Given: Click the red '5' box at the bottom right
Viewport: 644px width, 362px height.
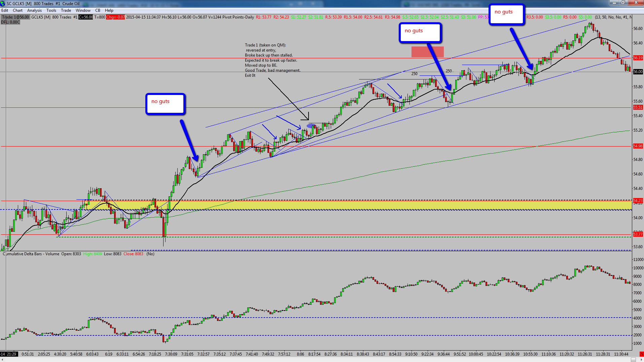Looking at the screenshot, I should 642,354.
